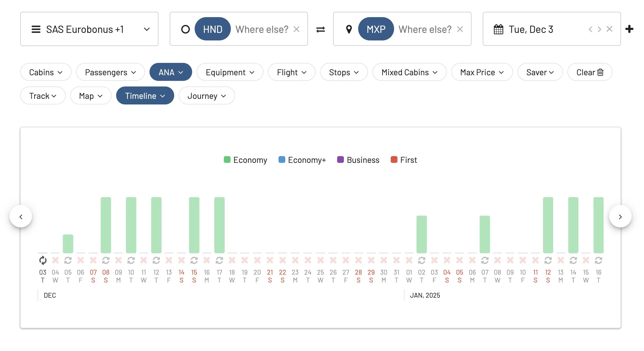Toggle the First legend series

[404, 160]
